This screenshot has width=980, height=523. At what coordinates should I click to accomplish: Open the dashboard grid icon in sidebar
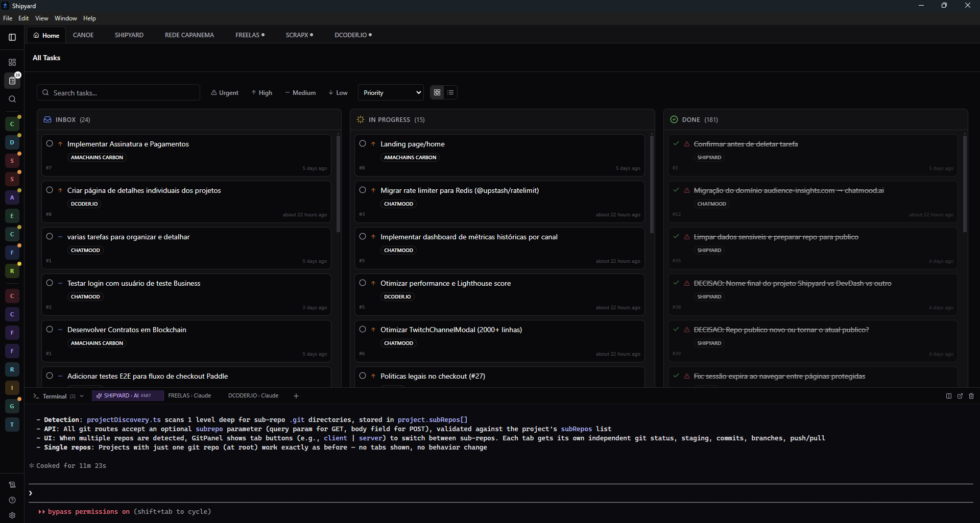[12, 62]
